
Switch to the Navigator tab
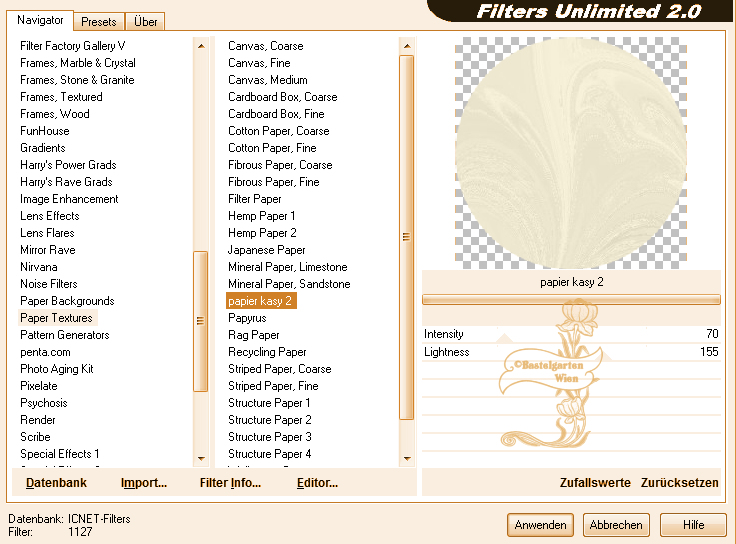tap(40, 20)
